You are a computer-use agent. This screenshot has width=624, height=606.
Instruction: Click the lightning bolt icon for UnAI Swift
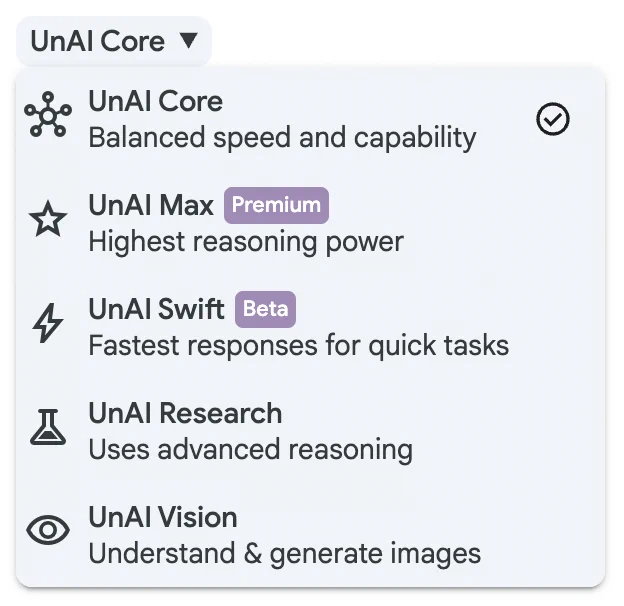48,323
